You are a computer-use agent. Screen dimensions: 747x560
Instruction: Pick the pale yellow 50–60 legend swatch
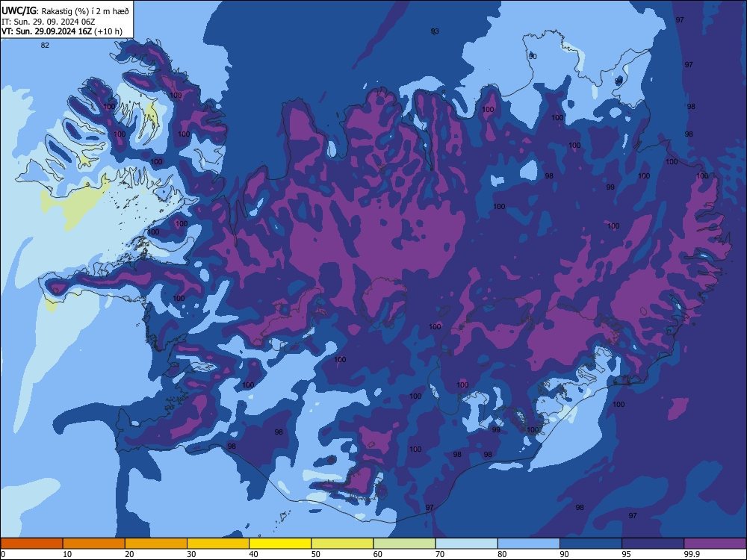pos(342,544)
